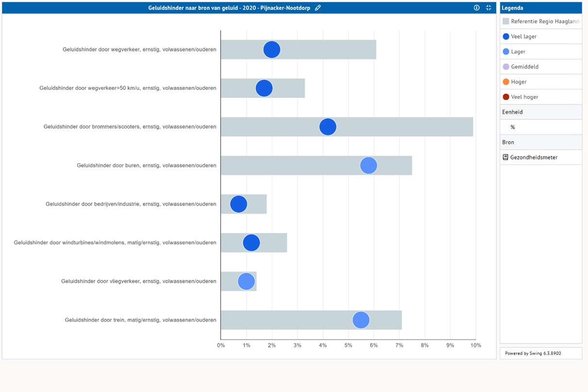The width and height of the screenshot is (588, 392).
Task: Click the Legenda panel header
Action: point(540,8)
